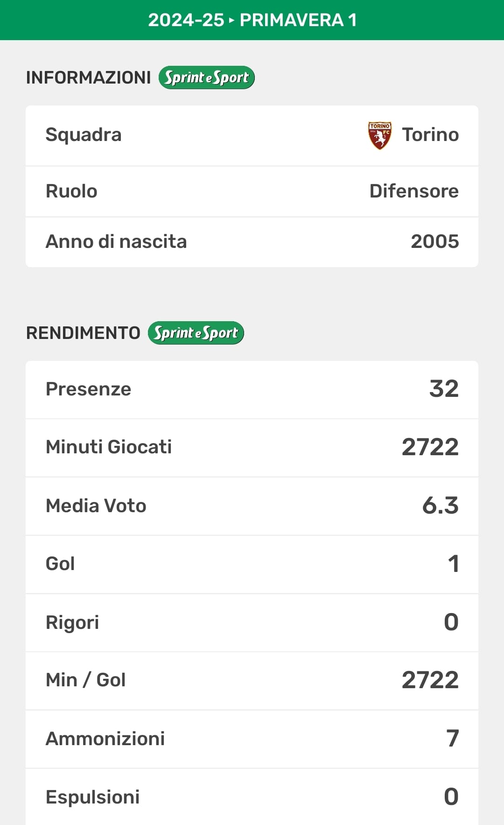Tap the Ammonizioni count 7
Screen dimensions: 504x825
tap(452, 739)
